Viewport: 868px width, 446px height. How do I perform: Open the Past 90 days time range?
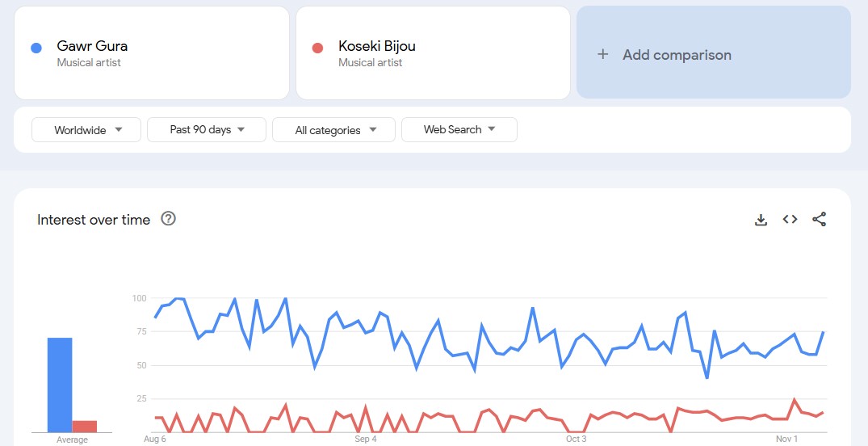pyautogui.click(x=207, y=130)
